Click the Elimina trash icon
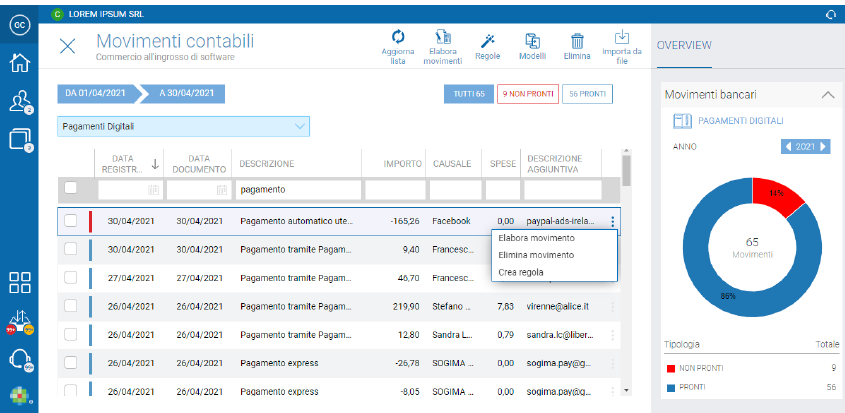The width and height of the screenshot is (845, 413). click(577, 40)
